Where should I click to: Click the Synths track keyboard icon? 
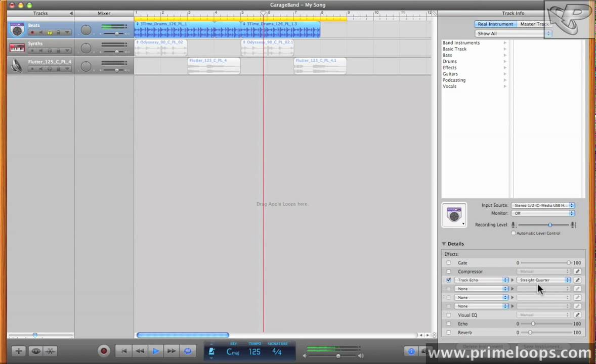[x=17, y=48]
